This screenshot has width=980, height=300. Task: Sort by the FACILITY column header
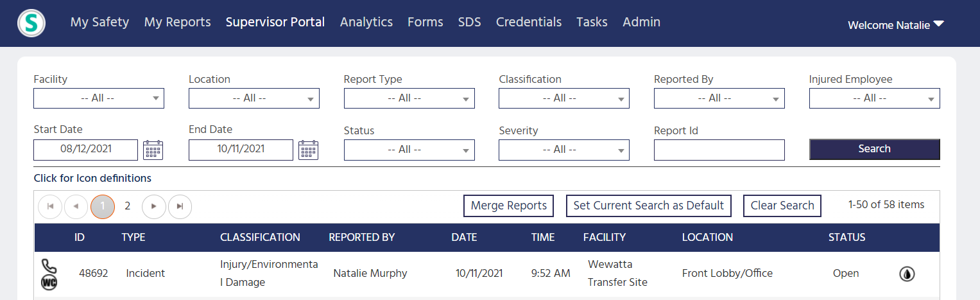tap(605, 237)
